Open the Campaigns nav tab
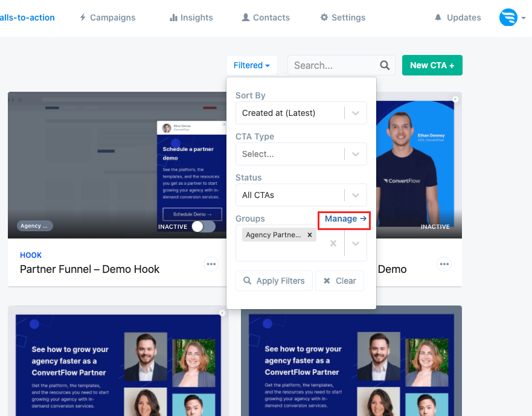532x416 pixels. coord(107,18)
